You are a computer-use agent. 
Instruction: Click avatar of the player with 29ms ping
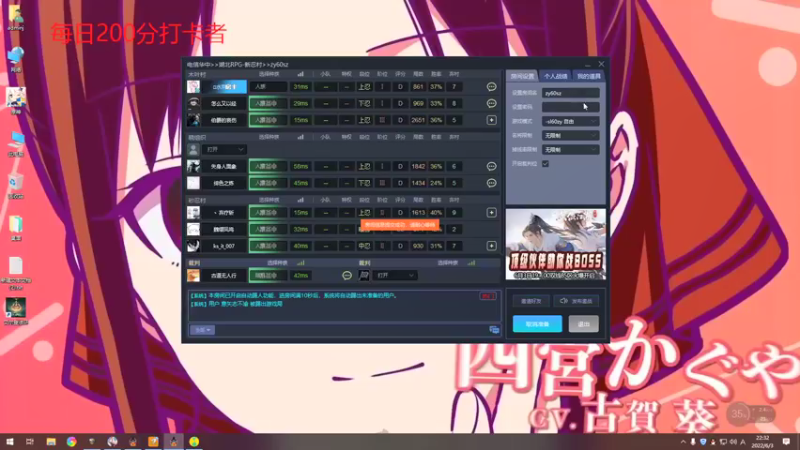tap(193, 104)
